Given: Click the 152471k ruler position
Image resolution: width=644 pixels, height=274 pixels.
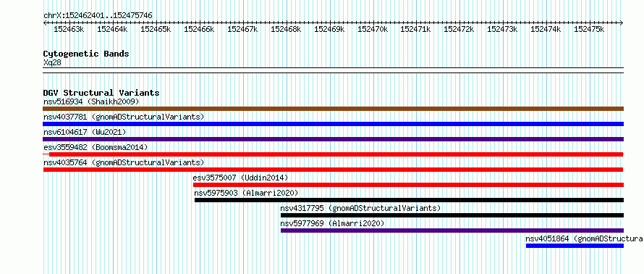Looking at the screenshot, I should click(415, 29).
